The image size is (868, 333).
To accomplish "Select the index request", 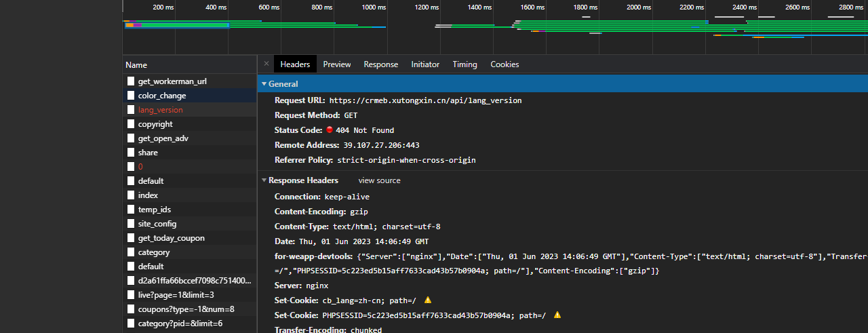I will pos(190,195).
